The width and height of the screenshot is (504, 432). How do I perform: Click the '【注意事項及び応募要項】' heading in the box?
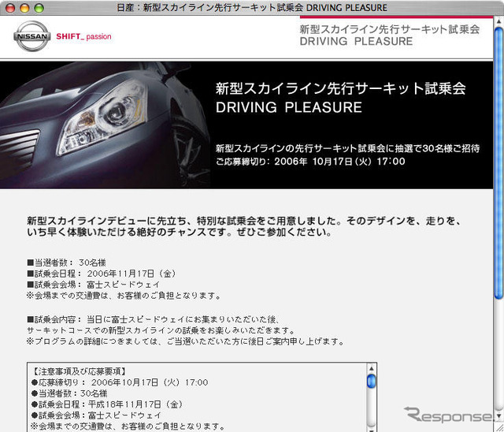pyautogui.click(x=80, y=371)
